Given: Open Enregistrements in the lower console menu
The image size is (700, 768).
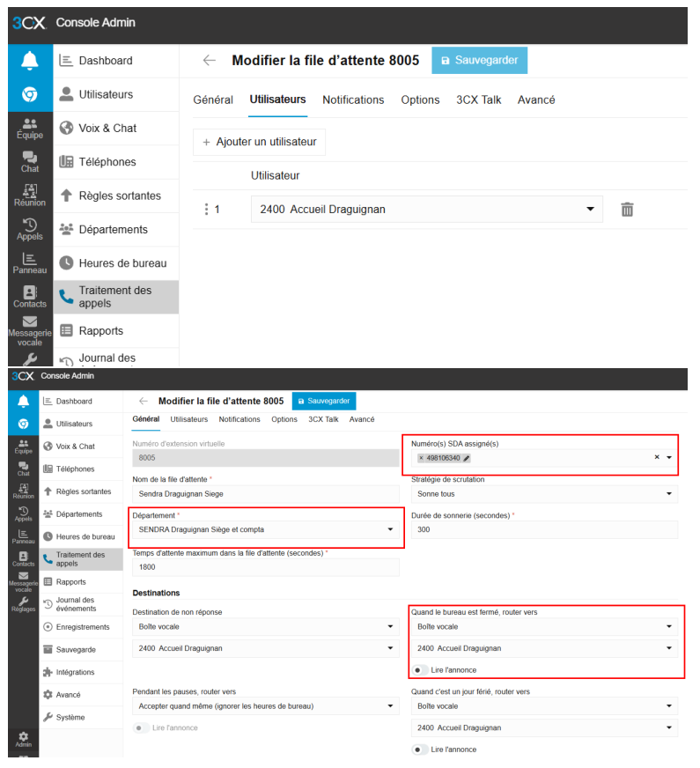Looking at the screenshot, I should coord(81,627).
